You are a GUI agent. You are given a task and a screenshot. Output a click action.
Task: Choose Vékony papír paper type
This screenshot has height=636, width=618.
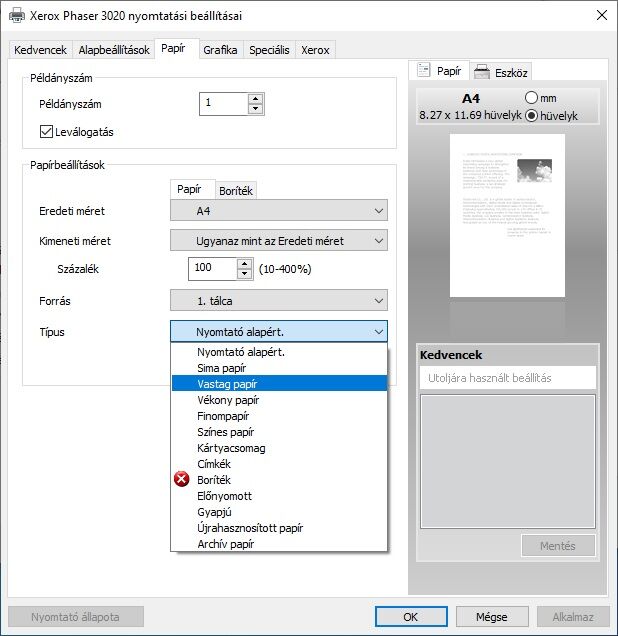279,400
